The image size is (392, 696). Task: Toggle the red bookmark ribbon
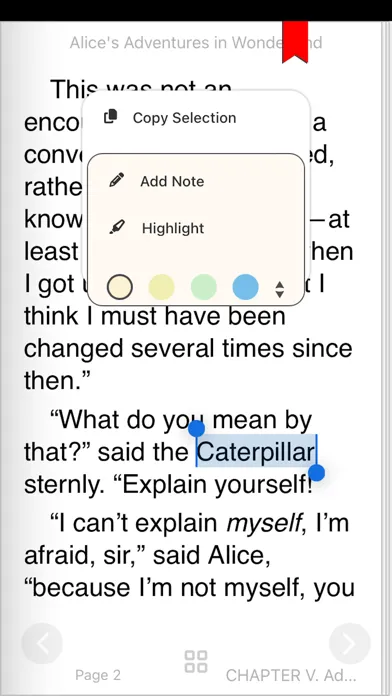pos(295,42)
